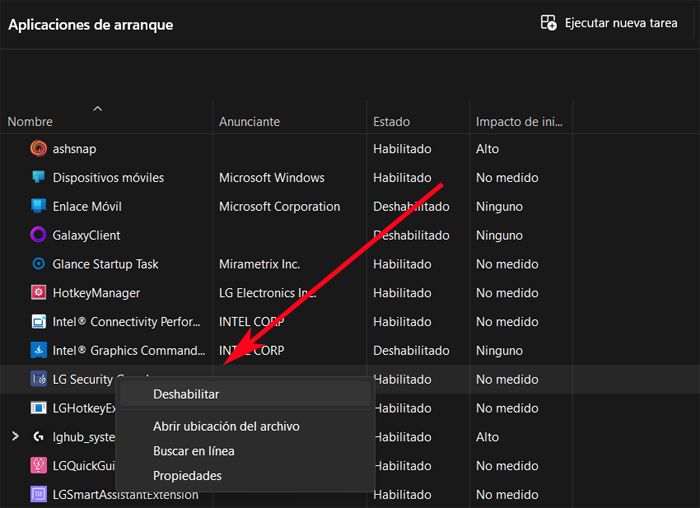
Task: Select the LGHotkeyEx row icon
Action: pos(38,408)
